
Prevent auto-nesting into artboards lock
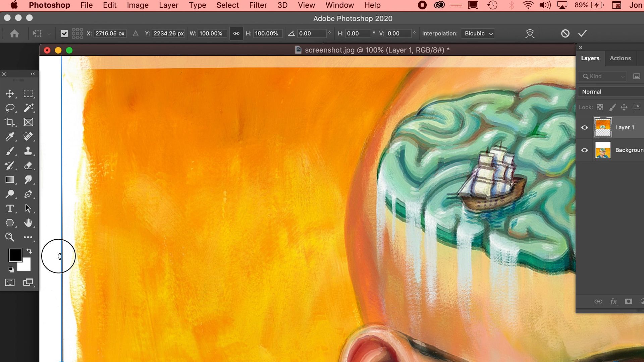(x=636, y=107)
